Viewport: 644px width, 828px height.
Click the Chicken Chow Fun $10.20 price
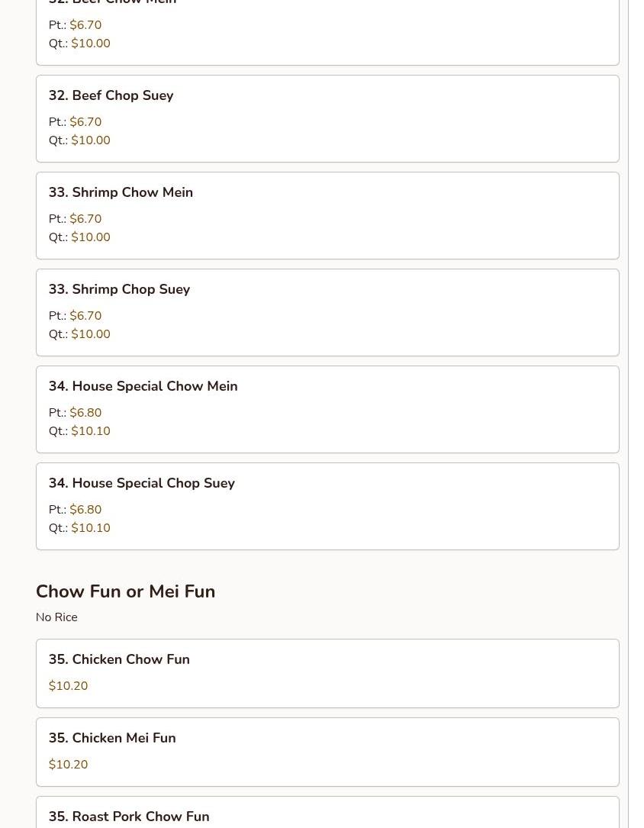click(x=68, y=686)
